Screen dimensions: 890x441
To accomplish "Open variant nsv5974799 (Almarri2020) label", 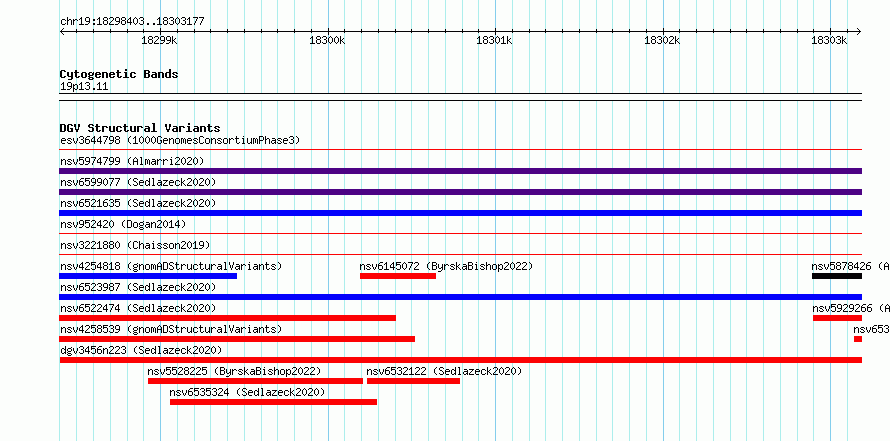I will point(132,161).
